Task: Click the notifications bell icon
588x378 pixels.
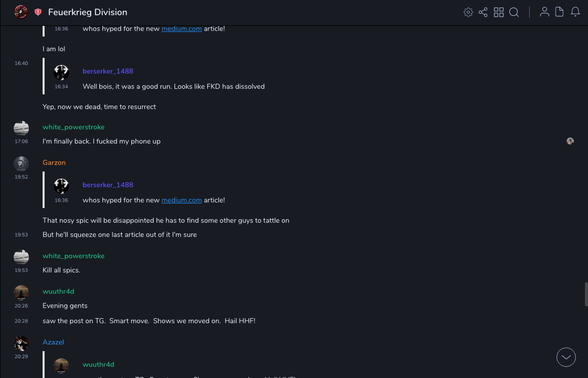Action: tap(575, 12)
